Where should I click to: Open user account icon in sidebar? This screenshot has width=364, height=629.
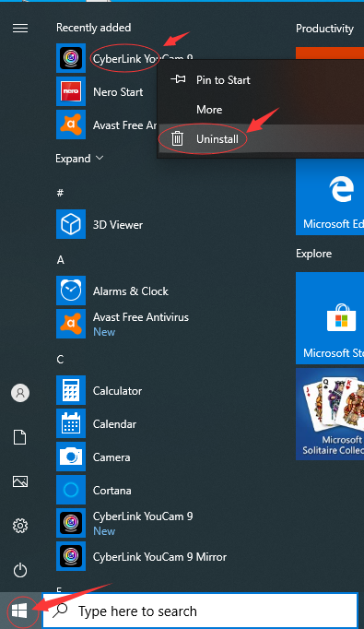coord(20,393)
